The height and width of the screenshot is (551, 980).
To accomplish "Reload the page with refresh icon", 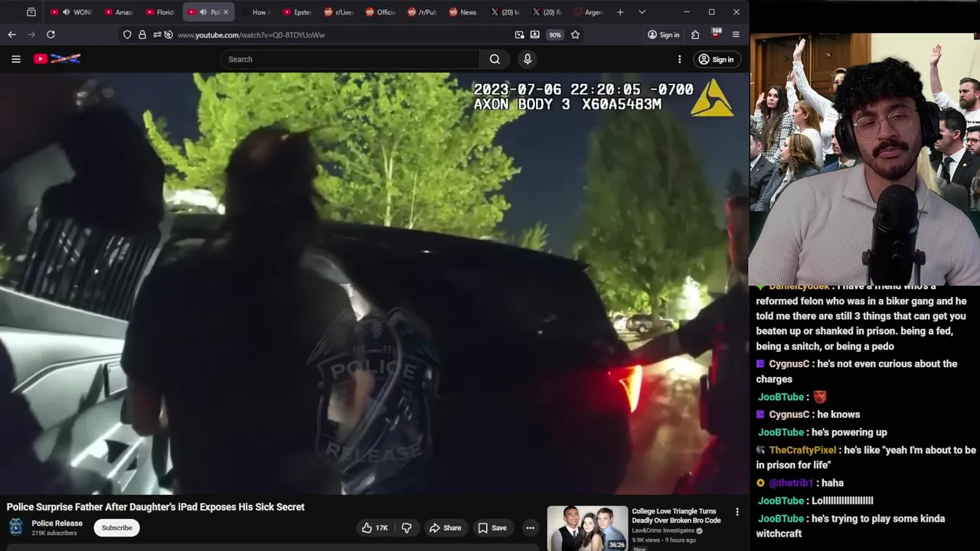I will point(51,34).
